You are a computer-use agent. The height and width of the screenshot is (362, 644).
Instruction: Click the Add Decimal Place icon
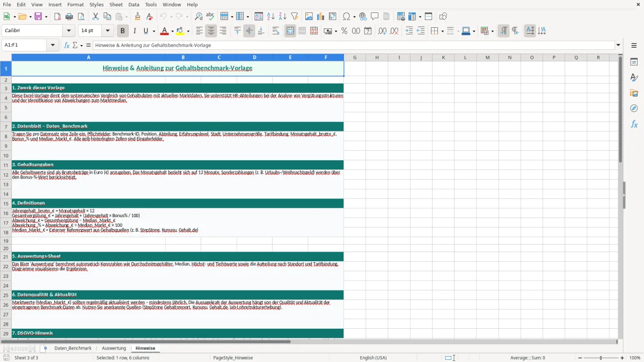coord(382,31)
